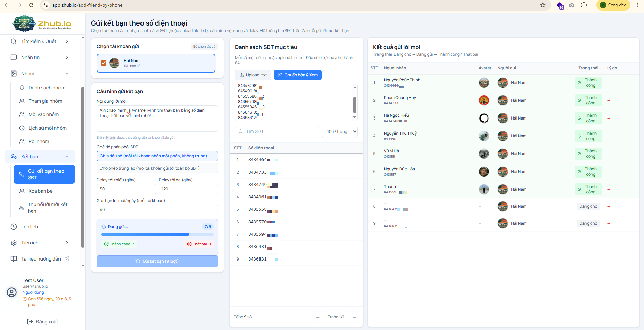This screenshot has width=644, height=330.
Task: Go to next page arrow
Action: tap(354, 317)
